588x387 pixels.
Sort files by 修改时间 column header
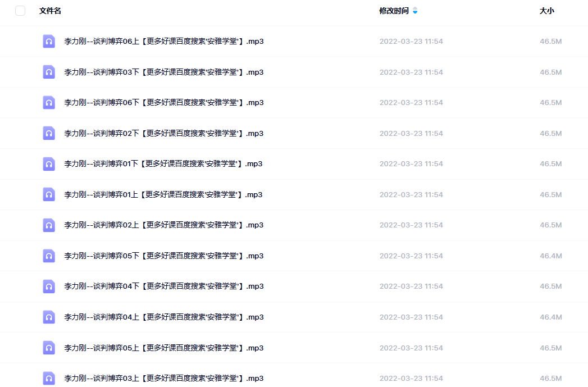click(394, 11)
